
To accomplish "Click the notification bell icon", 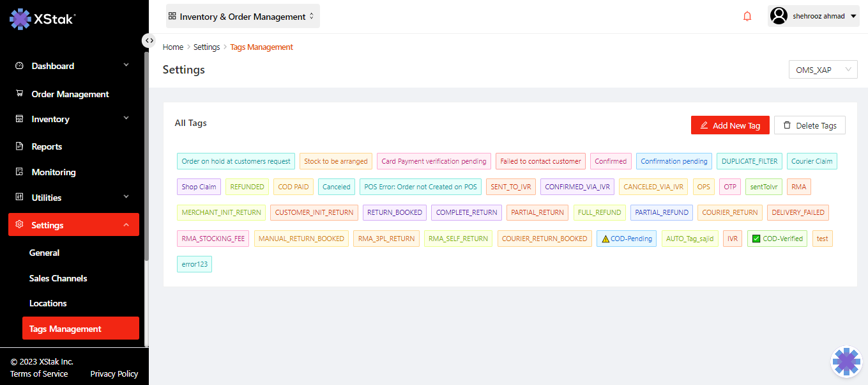I will click(747, 17).
